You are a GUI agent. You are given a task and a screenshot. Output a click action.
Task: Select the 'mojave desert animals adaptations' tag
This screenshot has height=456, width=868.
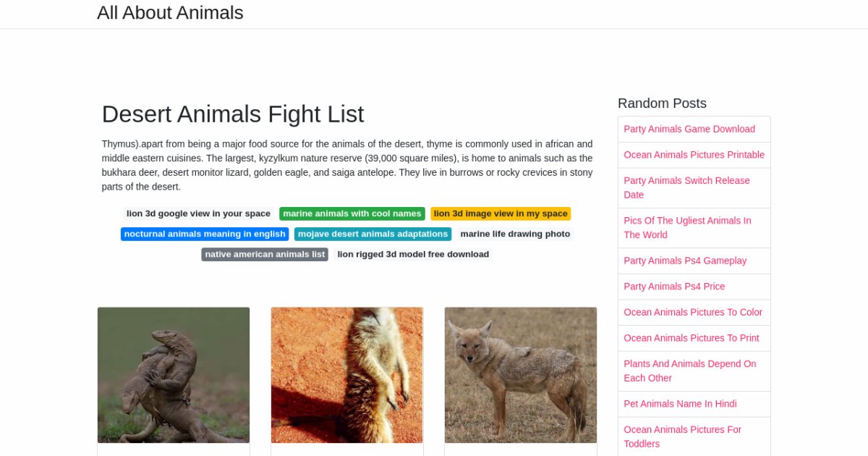(373, 234)
